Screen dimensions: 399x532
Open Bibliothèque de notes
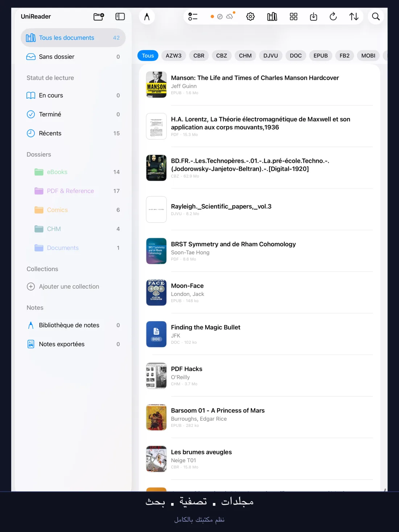tap(73, 325)
